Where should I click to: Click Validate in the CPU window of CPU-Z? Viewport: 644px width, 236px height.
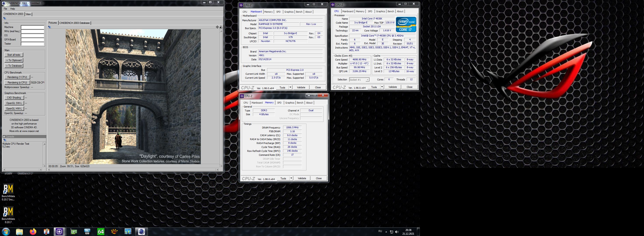pos(393,87)
